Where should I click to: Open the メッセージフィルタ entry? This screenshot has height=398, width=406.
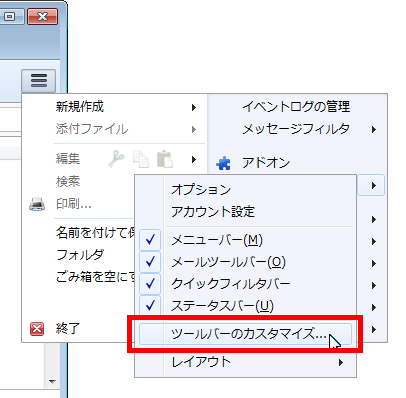(296, 129)
